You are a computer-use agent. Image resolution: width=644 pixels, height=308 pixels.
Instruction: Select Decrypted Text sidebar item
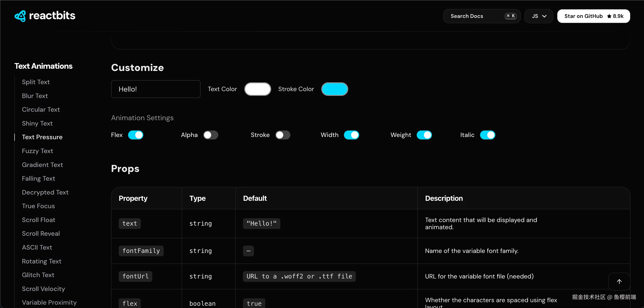click(x=45, y=192)
